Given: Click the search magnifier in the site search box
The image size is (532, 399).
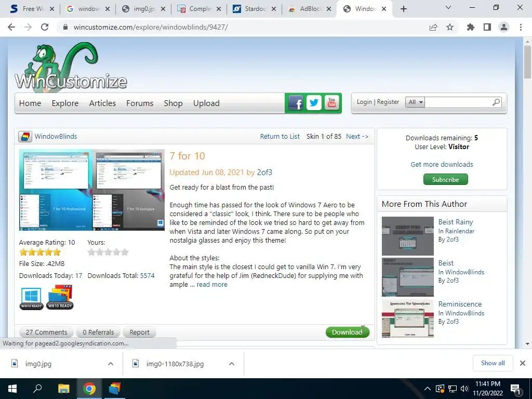Looking at the screenshot, I should pyautogui.click(x=496, y=102).
